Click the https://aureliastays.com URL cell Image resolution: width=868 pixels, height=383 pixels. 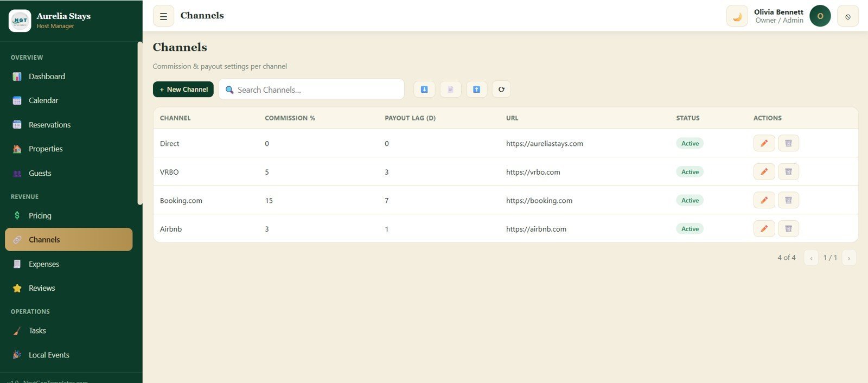point(545,144)
